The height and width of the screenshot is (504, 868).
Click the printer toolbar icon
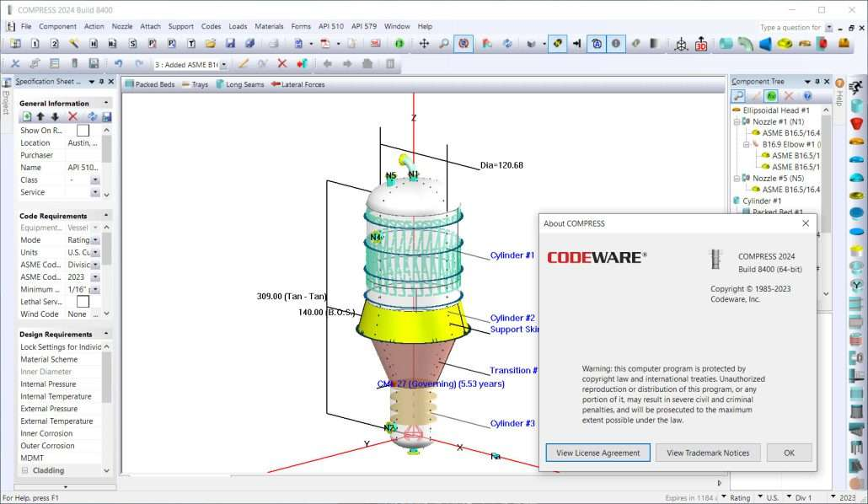tap(274, 43)
